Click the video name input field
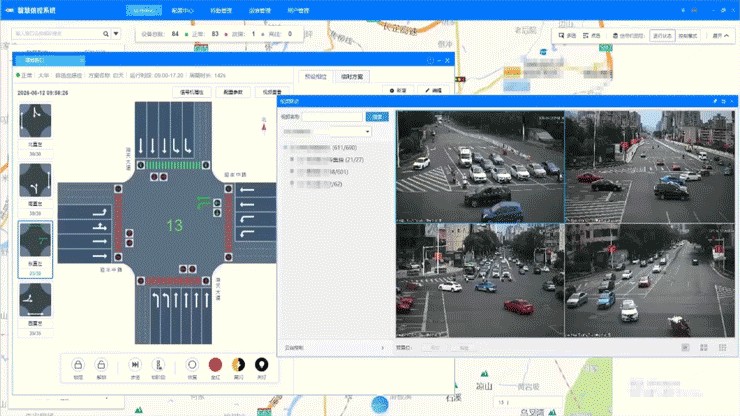Image resolution: width=740 pixels, height=416 pixels. tap(332, 117)
